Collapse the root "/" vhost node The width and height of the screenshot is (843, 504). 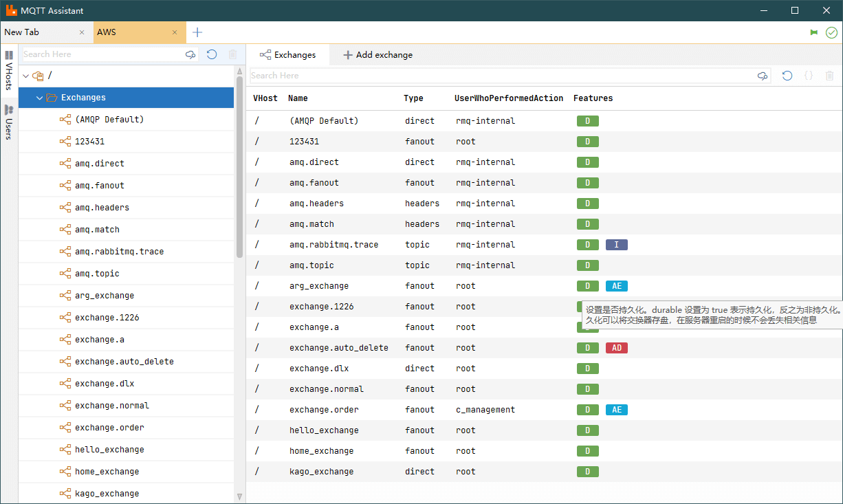pyautogui.click(x=25, y=76)
